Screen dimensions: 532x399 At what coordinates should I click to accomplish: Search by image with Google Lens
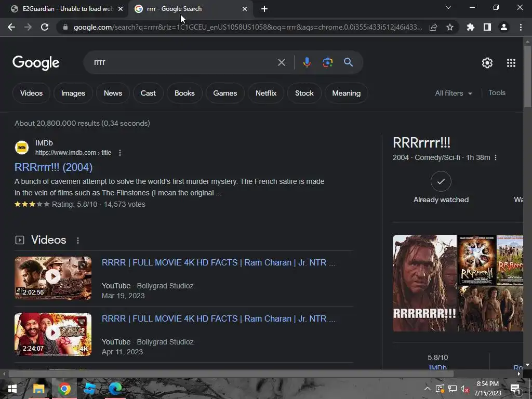[x=327, y=62]
